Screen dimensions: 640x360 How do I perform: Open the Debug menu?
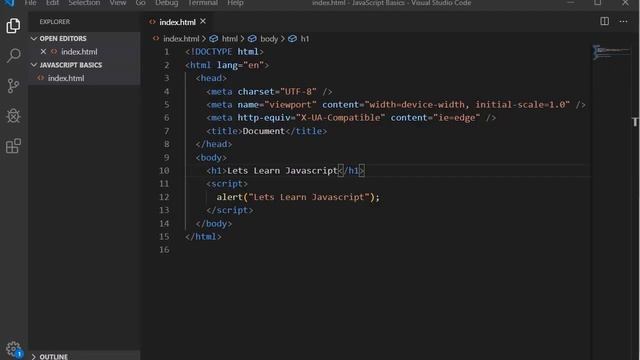pyautogui.click(x=167, y=3)
